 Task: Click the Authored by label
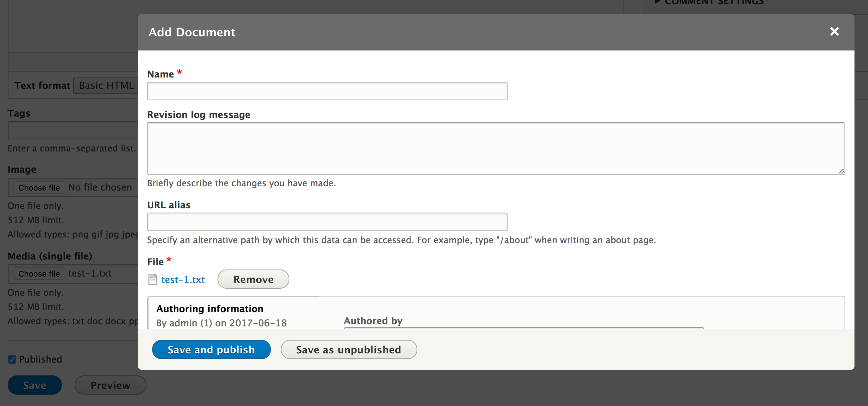click(373, 321)
